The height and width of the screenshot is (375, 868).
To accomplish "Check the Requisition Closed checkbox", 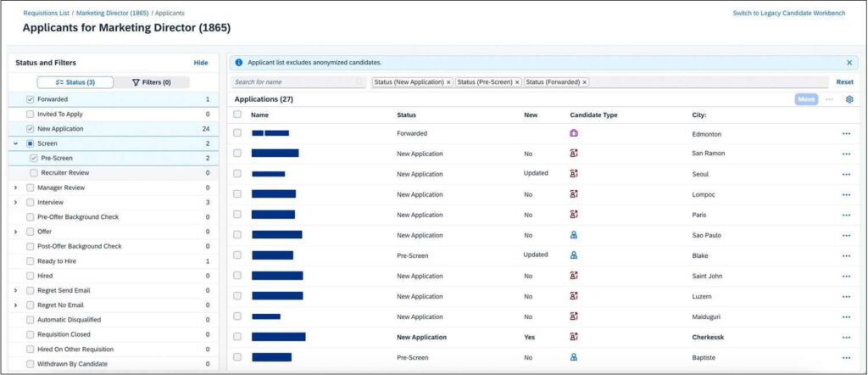I will 31,334.
